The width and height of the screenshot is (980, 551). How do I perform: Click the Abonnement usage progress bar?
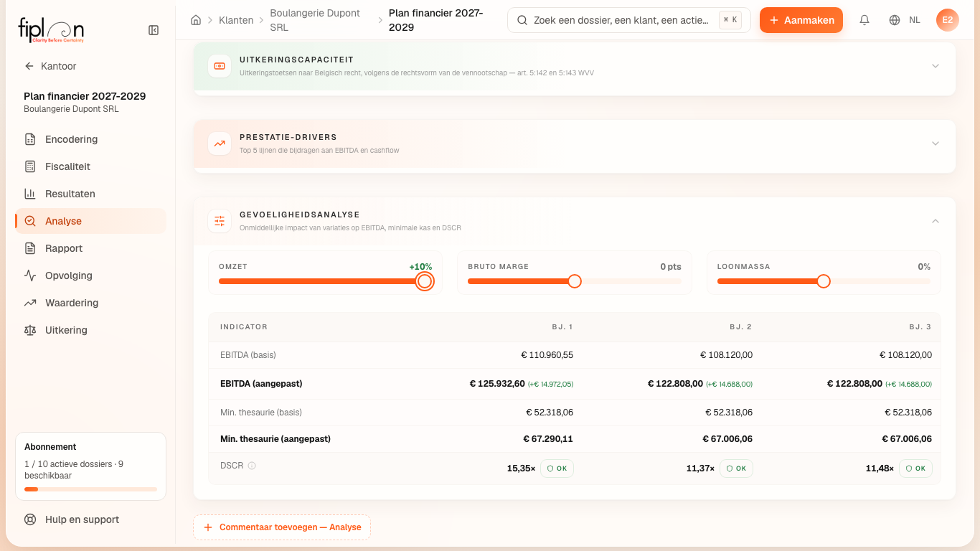90,489
